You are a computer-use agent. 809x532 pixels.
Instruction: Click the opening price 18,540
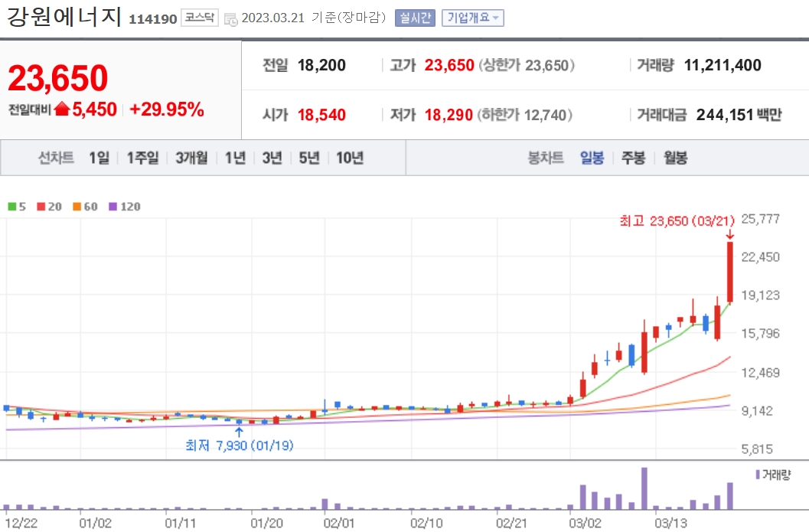[321, 115]
